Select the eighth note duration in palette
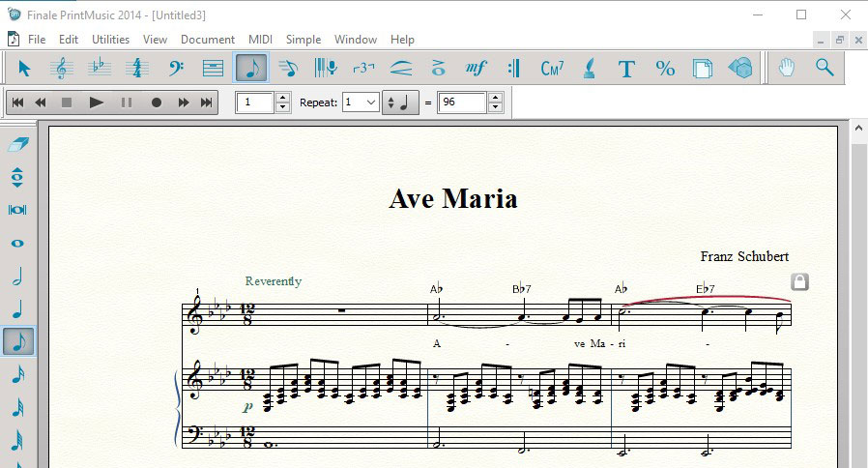The image size is (868, 468). (18, 341)
